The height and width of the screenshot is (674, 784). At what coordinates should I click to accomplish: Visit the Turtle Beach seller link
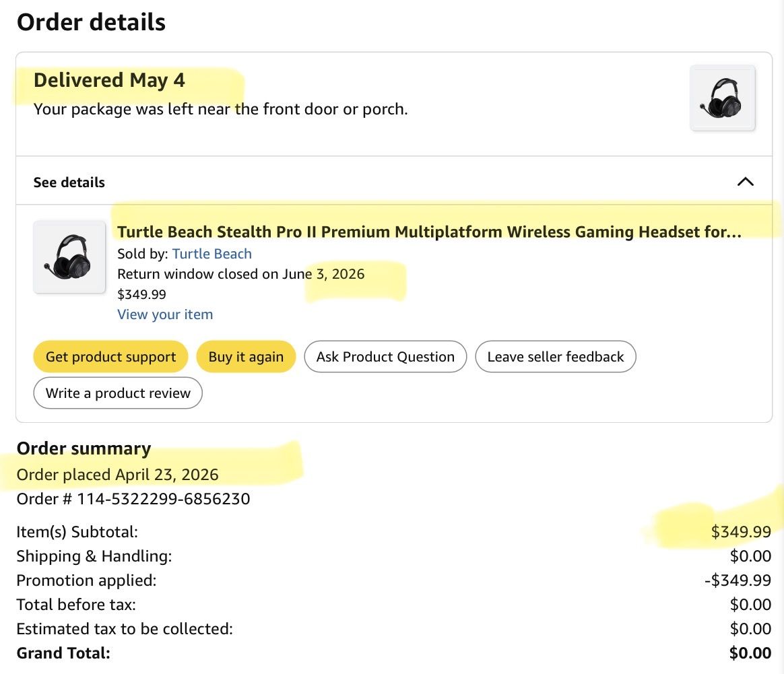(212, 254)
